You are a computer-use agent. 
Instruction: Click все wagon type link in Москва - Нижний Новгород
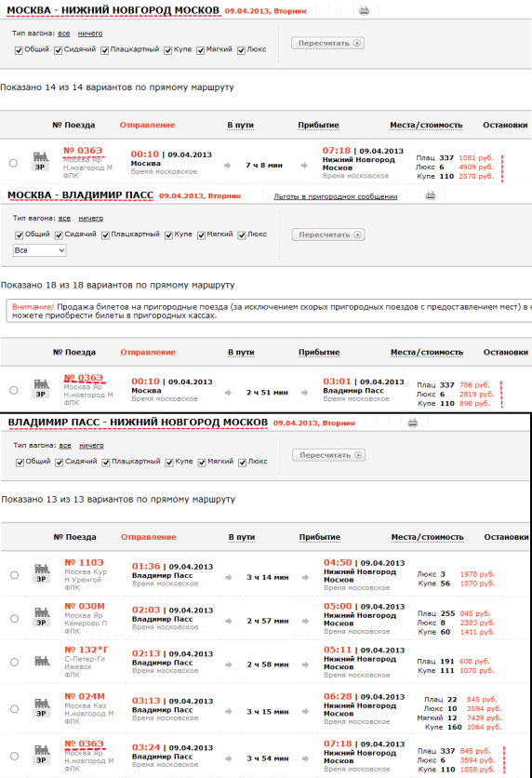tap(63, 34)
